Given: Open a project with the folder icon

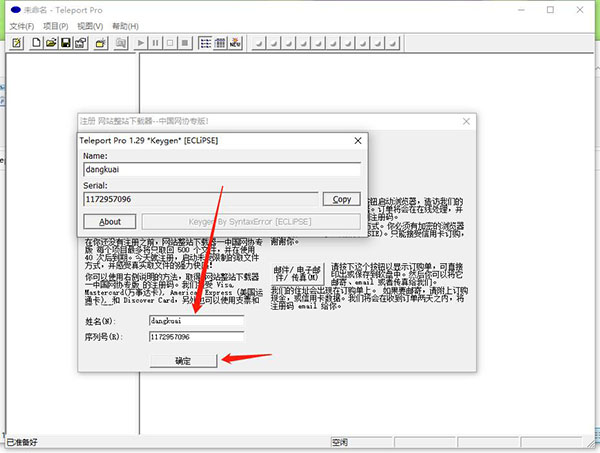Looking at the screenshot, I should point(51,43).
